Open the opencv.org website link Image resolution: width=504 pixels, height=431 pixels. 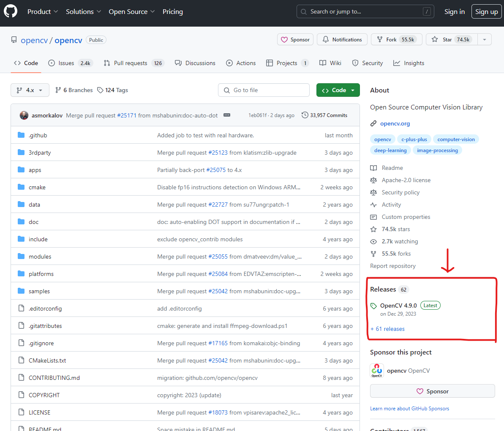click(x=395, y=124)
